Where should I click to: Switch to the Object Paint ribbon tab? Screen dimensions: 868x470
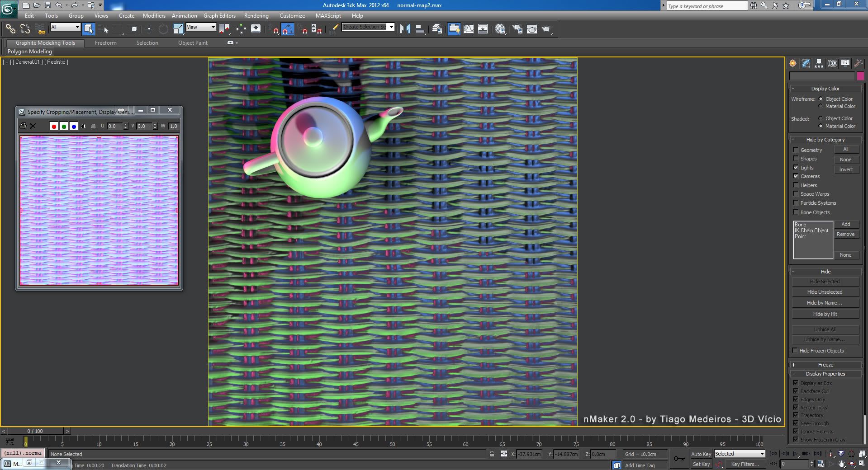point(193,43)
